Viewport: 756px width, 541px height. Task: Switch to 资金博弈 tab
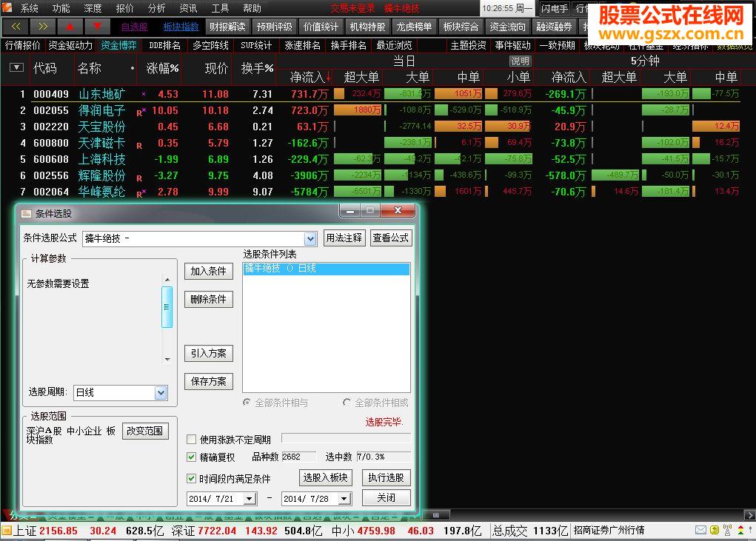coord(118,45)
